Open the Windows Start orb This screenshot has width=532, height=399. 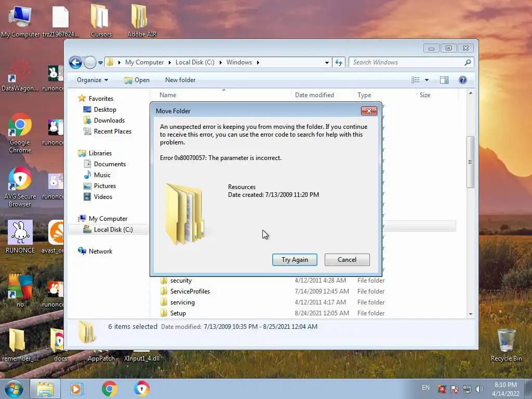click(14, 389)
